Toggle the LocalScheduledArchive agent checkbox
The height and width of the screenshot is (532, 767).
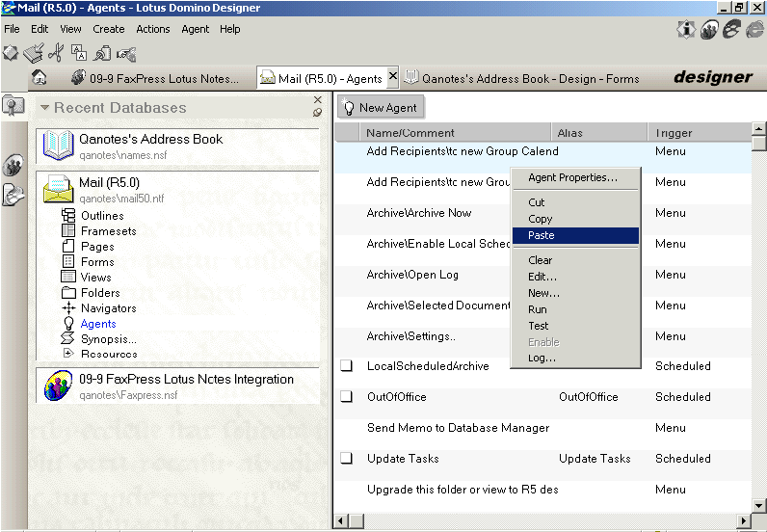click(x=347, y=366)
